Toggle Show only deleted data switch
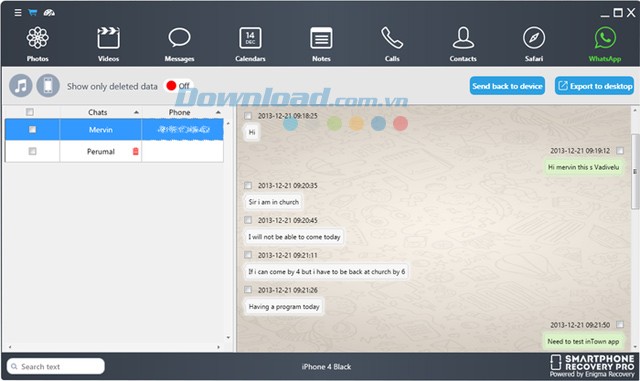 178,86
